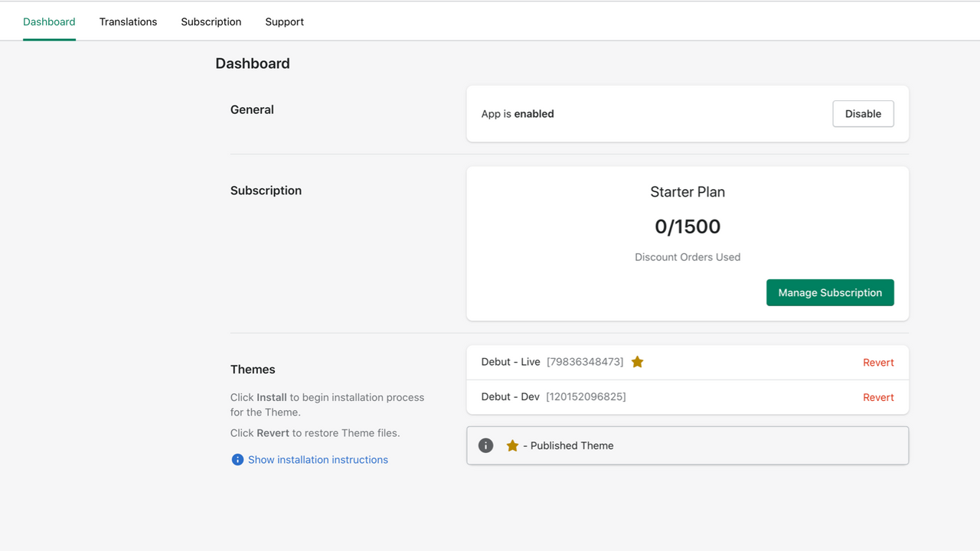Show installation instructions
Image resolution: width=980 pixels, height=551 pixels.
pos(318,459)
